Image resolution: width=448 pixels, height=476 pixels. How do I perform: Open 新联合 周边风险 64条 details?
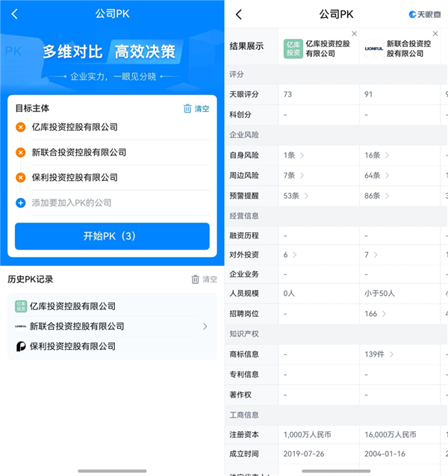[x=376, y=176]
